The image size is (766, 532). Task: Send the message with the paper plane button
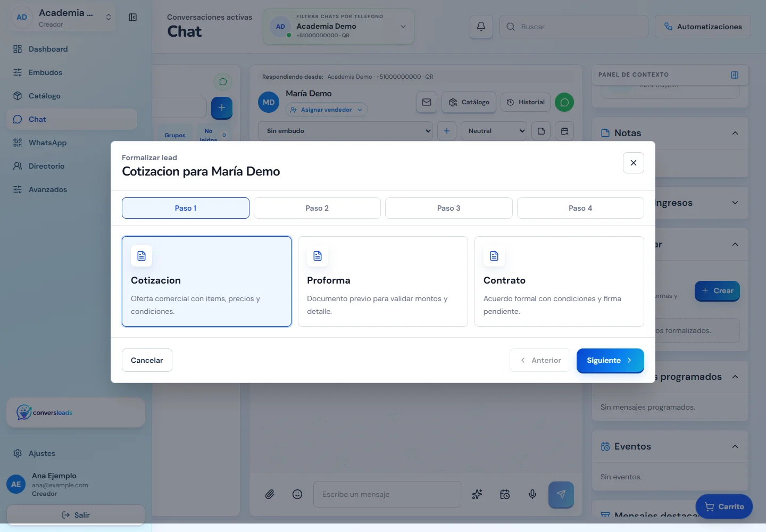(x=561, y=494)
